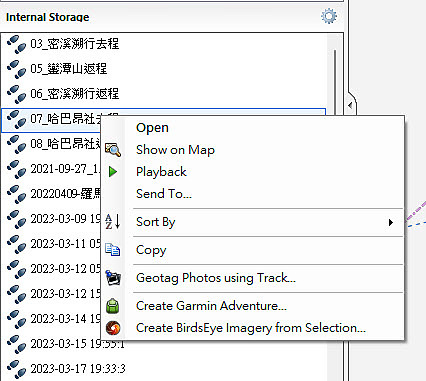Select the 06_密溪溯行返程 track name
Viewport: 426px width, 381px height.
75,94
